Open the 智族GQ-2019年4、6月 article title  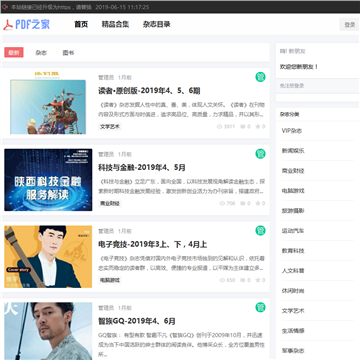(x=137, y=321)
